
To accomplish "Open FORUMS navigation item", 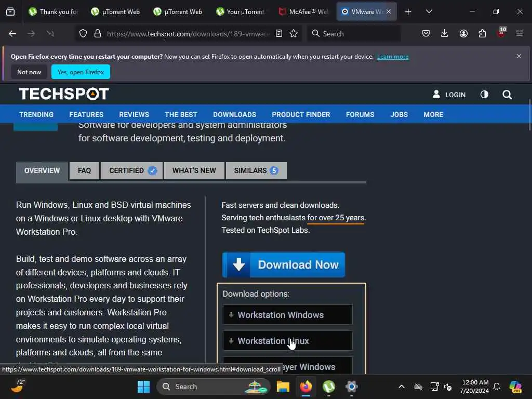I will tap(360, 115).
